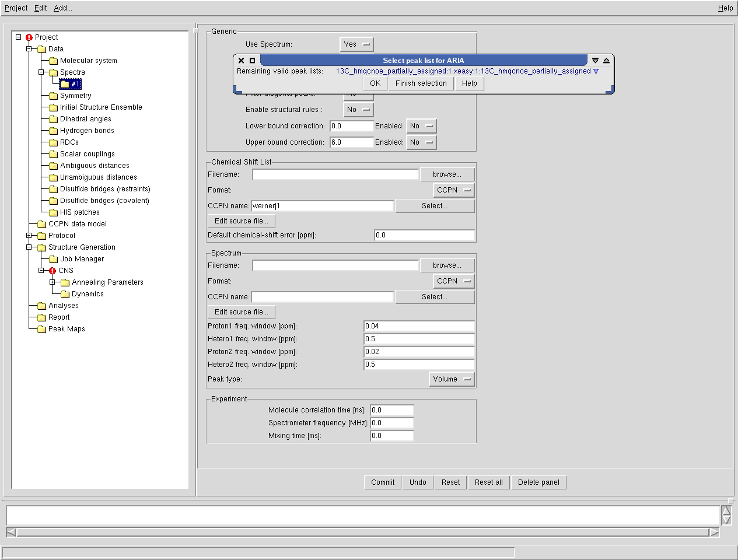Click Finish selection in the dialog
Image resolution: width=738 pixels, height=560 pixels.
421,83
